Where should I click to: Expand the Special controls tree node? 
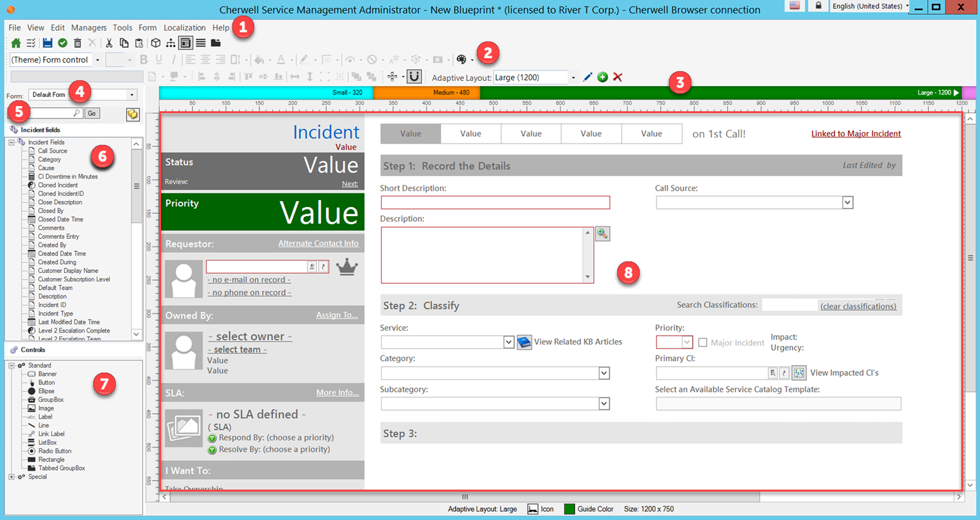tap(12, 477)
